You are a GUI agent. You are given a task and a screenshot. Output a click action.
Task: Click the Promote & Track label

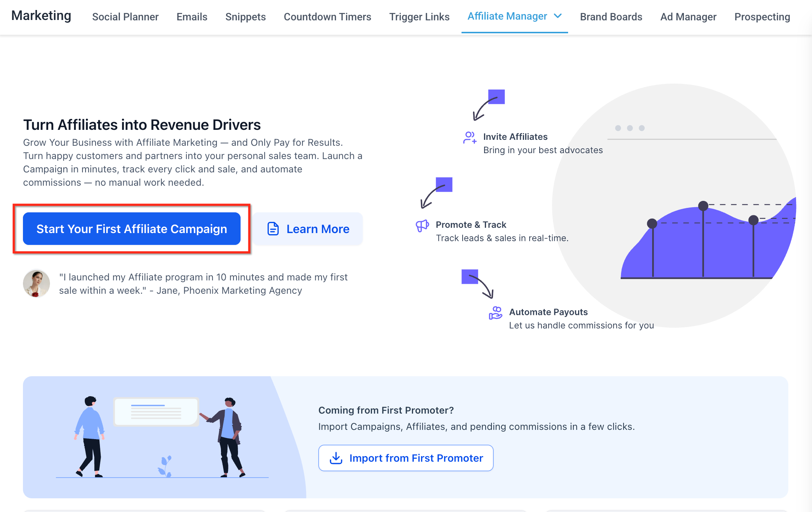[471, 225]
